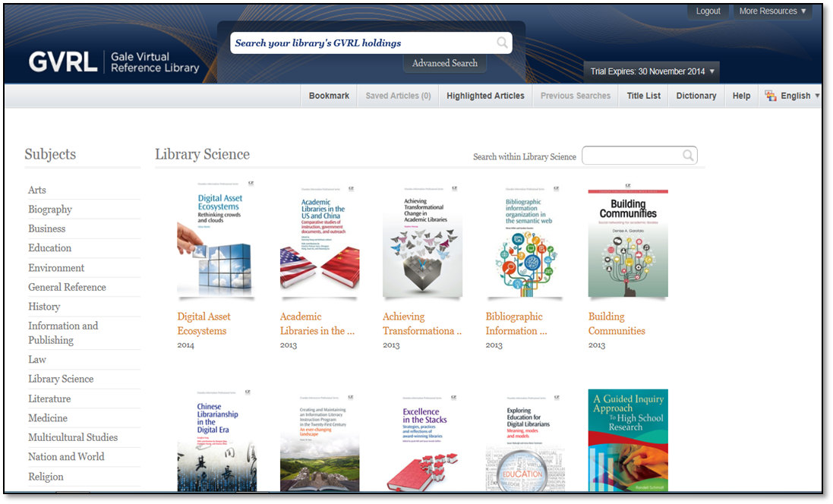Click the Academic Libraries in the ... title link
833x504 pixels.
coord(317,323)
